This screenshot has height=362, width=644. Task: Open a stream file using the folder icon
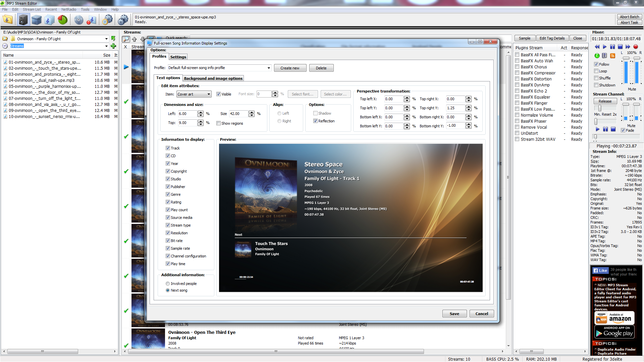(7, 20)
